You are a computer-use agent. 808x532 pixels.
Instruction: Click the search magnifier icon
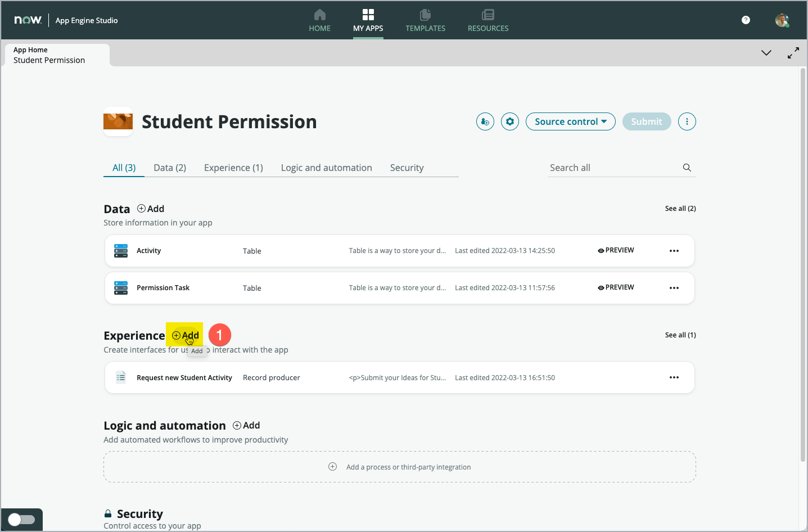[687, 168]
